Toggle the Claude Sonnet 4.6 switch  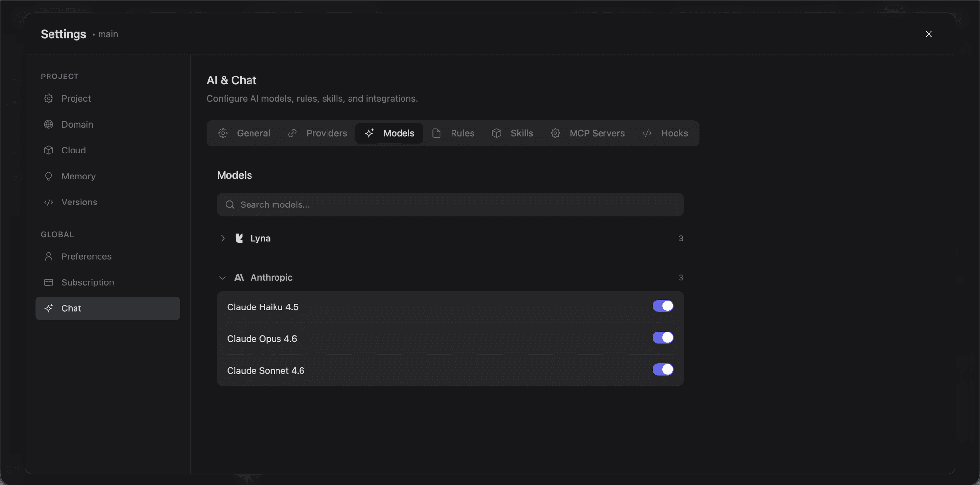(663, 370)
